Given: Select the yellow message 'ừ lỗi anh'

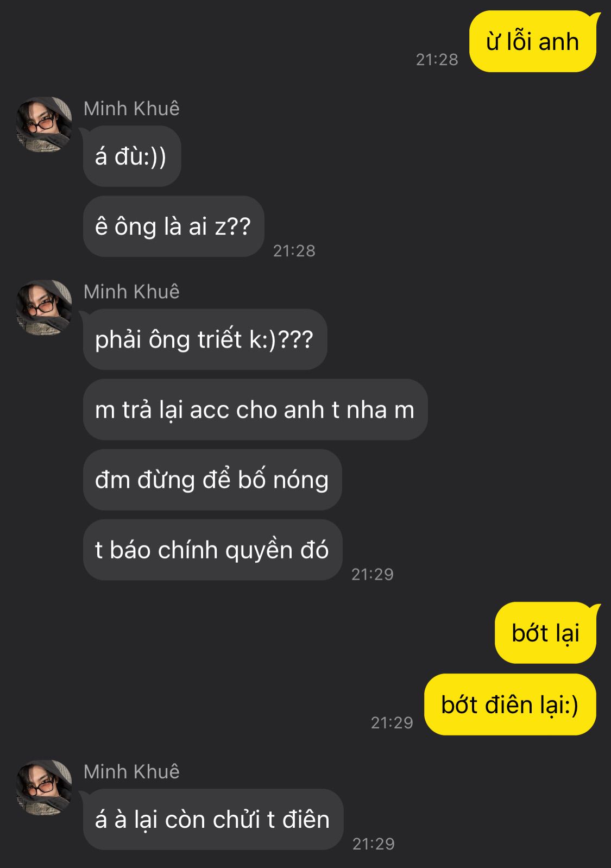Looking at the screenshot, I should point(533,41).
